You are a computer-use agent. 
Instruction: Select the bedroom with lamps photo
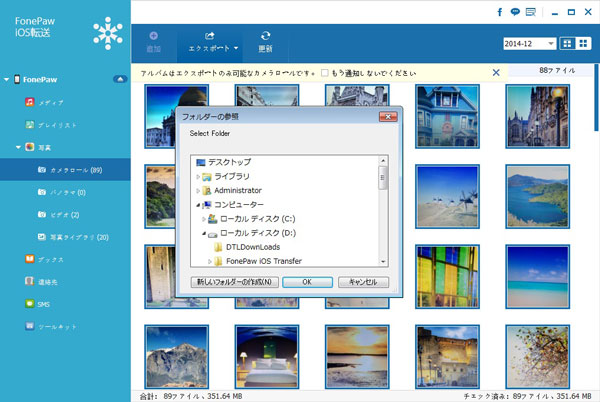(x=267, y=357)
